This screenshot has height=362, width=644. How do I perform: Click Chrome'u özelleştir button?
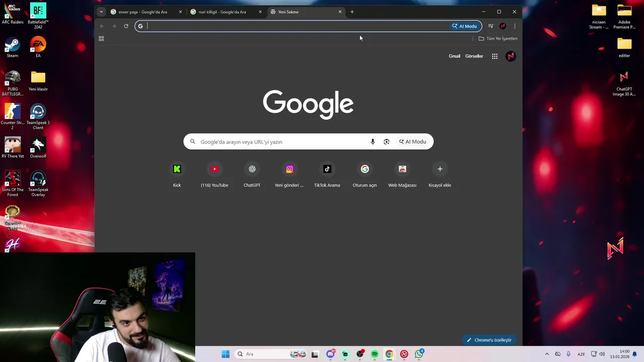pos(489,340)
